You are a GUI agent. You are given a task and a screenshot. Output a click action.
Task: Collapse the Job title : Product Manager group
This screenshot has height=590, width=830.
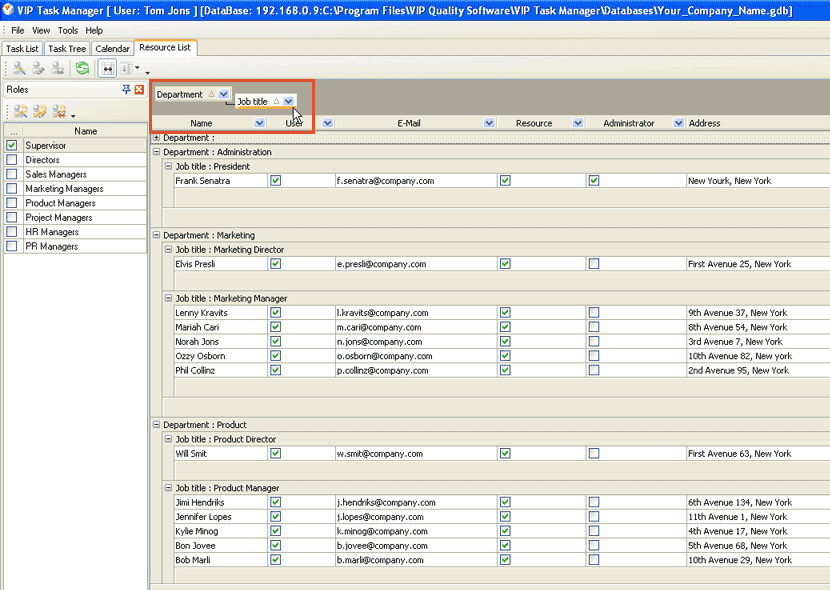point(169,488)
